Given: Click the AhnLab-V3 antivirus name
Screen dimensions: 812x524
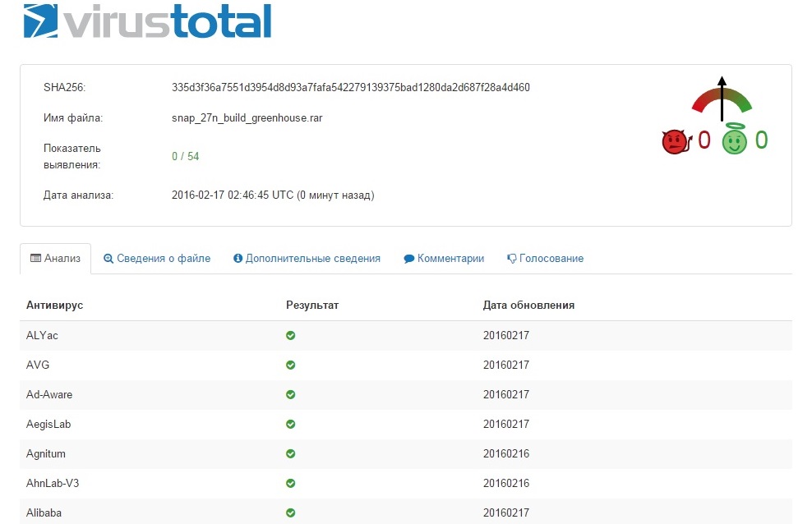Looking at the screenshot, I should coord(53,483).
